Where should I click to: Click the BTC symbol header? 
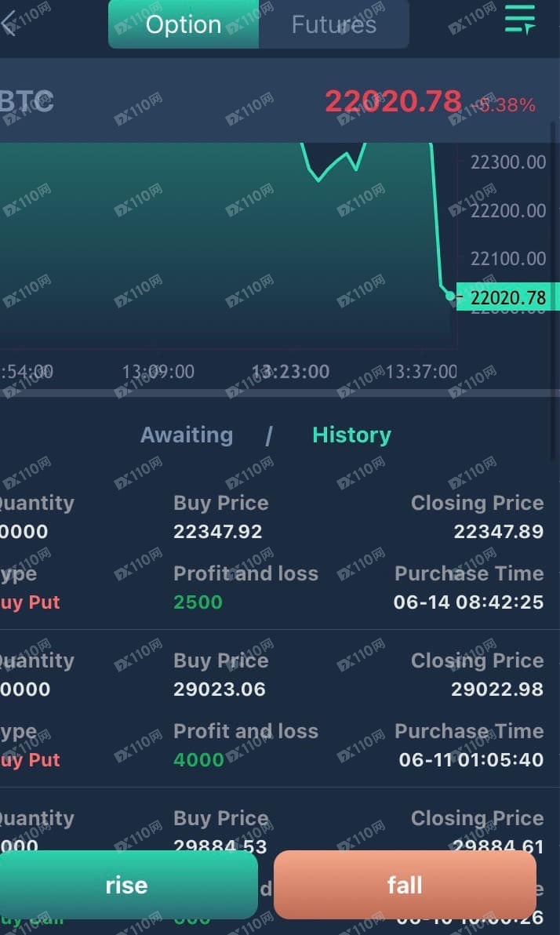point(27,101)
